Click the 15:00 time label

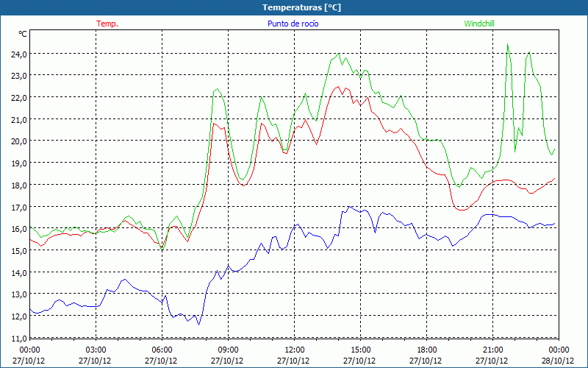point(361,350)
